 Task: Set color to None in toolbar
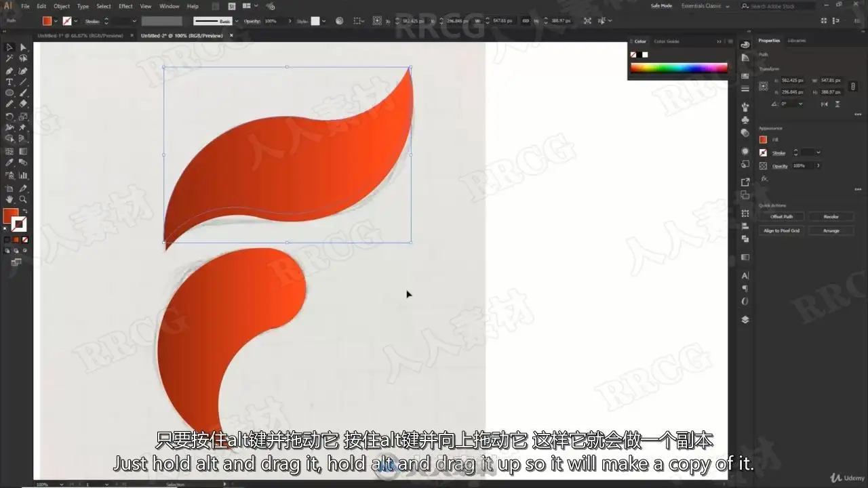25,239
